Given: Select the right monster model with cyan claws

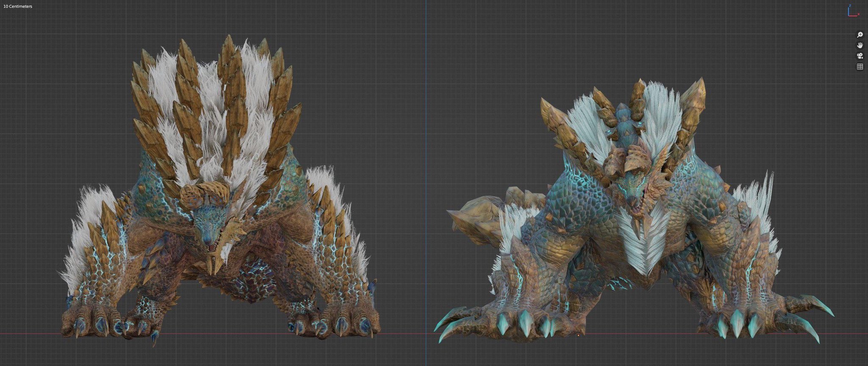Looking at the screenshot, I should 634,210.
